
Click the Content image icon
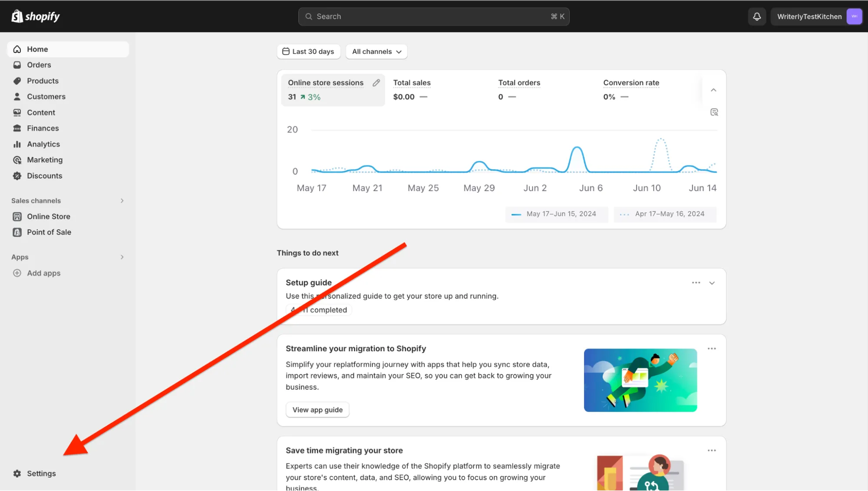[x=17, y=112]
